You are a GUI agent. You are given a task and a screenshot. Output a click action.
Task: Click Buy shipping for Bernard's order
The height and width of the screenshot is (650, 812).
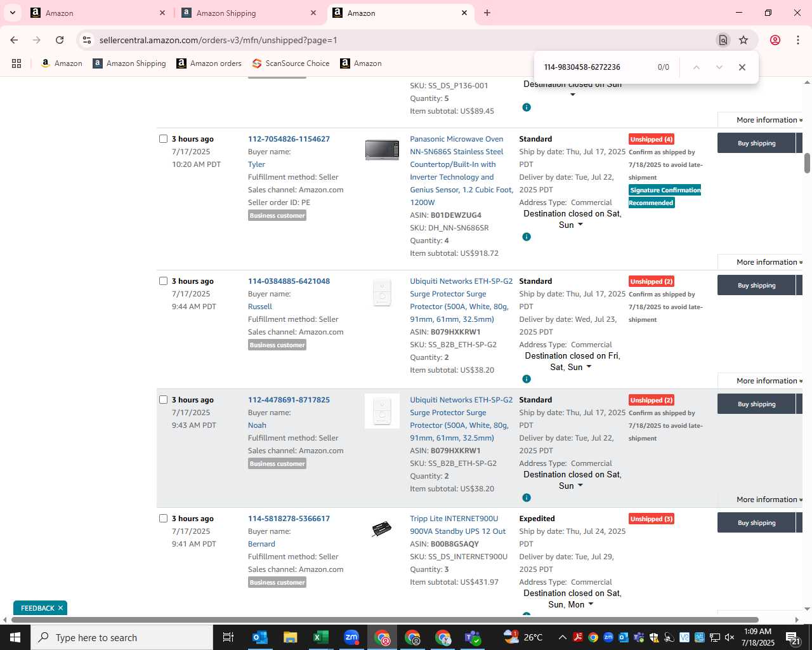756,522
